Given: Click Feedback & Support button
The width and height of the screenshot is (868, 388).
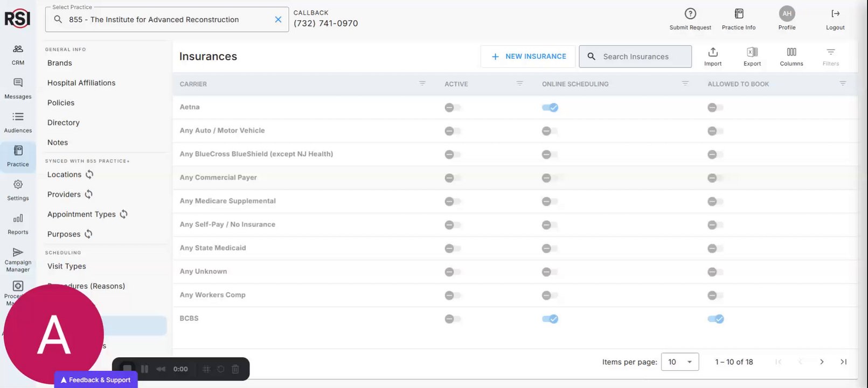Looking at the screenshot, I should point(96,380).
